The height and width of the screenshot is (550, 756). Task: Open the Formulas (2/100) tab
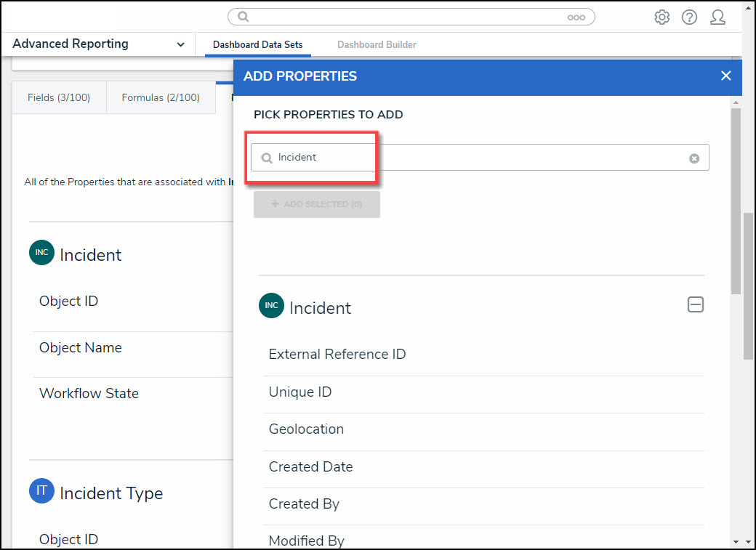coord(161,97)
